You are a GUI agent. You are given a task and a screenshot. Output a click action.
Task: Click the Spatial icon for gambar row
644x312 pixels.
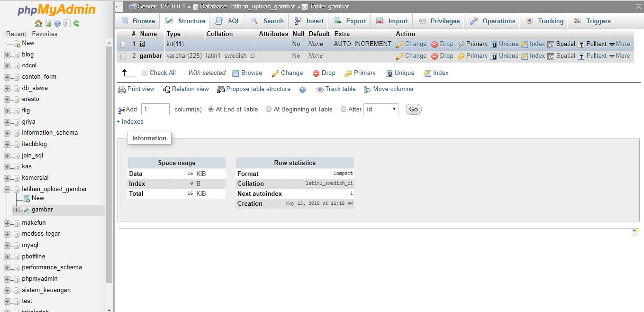[x=551, y=56]
